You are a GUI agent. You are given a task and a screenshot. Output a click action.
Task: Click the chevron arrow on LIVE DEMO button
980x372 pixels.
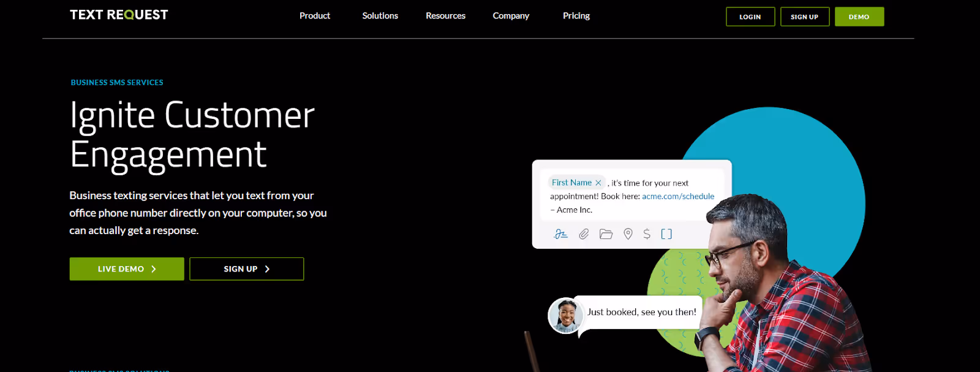[154, 269]
